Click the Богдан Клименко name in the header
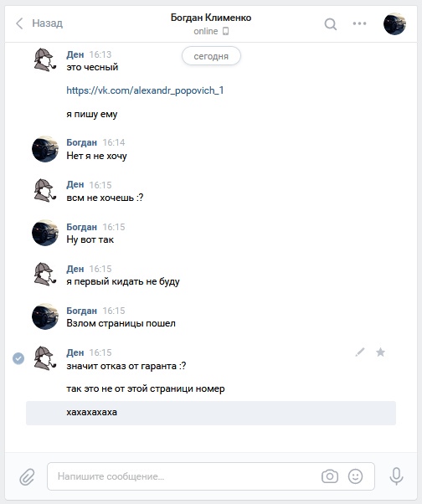 point(211,18)
